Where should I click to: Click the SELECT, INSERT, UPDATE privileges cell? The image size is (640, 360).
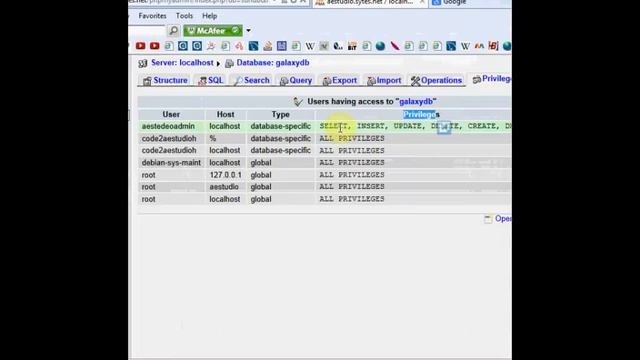pos(413,127)
